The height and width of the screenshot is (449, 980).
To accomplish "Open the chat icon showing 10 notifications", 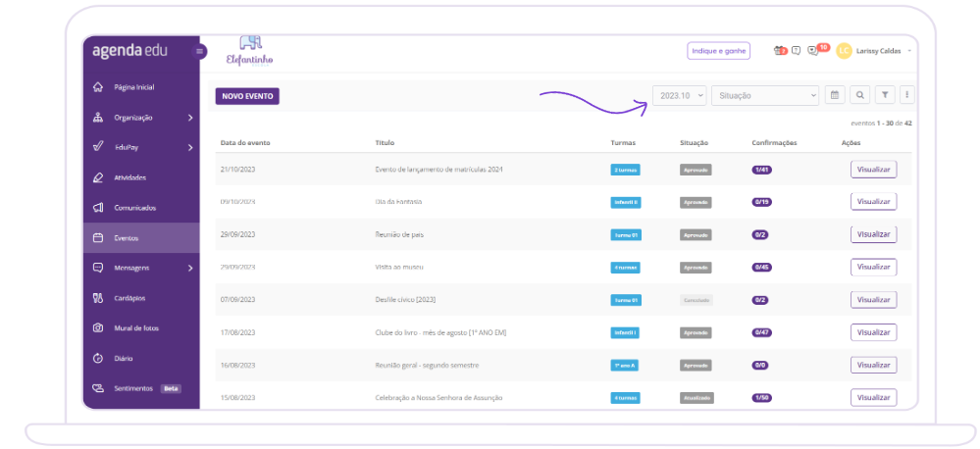I will coord(812,51).
